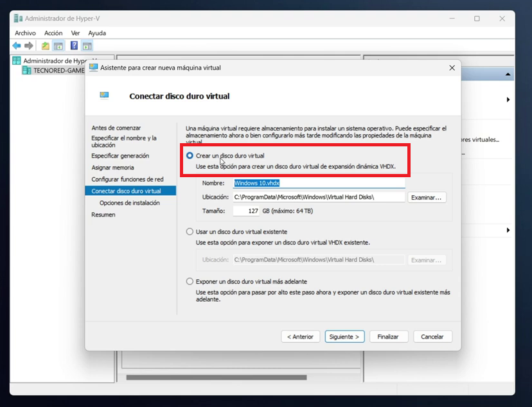Select Exponer un disco duro virtual más adelante

pos(190,281)
